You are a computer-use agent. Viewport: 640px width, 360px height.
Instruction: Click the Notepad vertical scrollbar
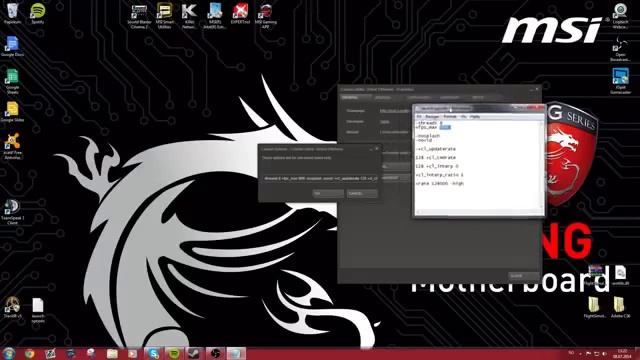point(542,165)
